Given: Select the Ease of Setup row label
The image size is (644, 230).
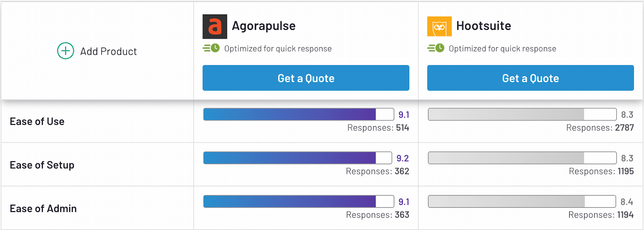Looking at the screenshot, I should pyautogui.click(x=42, y=165).
